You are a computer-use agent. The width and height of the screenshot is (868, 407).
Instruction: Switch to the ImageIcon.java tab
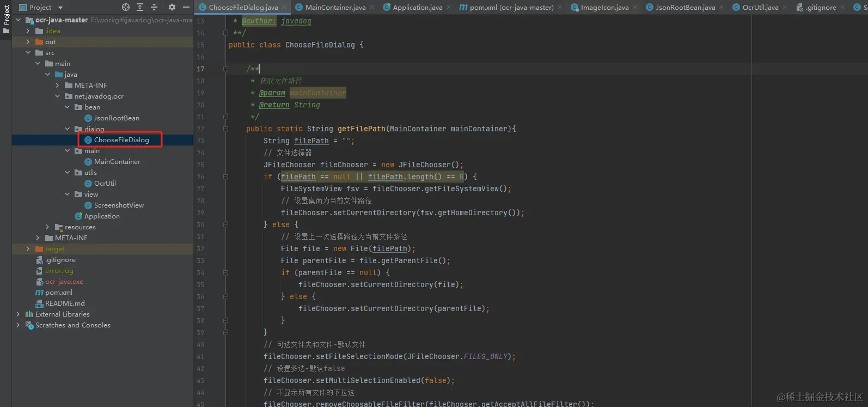click(x=604, y=8)
